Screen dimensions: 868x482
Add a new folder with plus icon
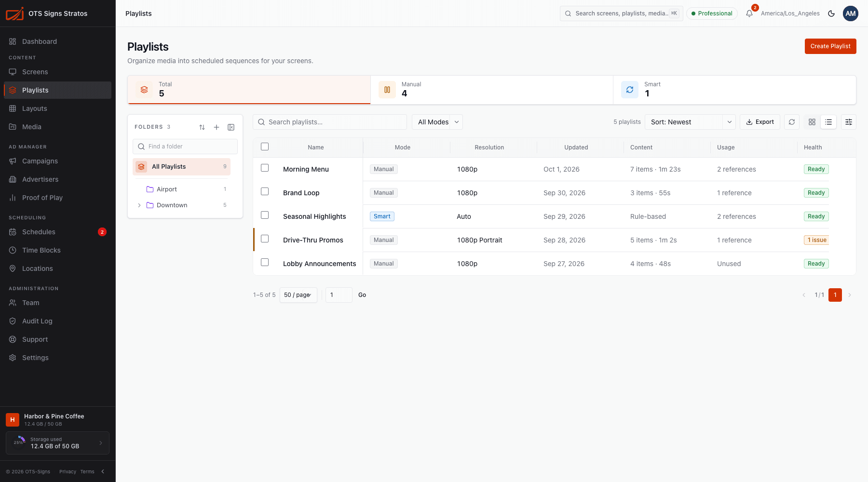(x=217, y=127)
